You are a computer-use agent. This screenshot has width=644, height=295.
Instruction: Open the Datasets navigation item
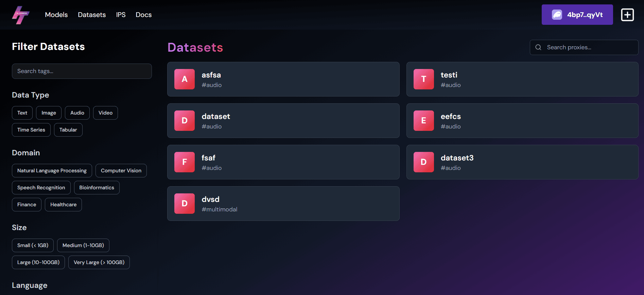92,15
